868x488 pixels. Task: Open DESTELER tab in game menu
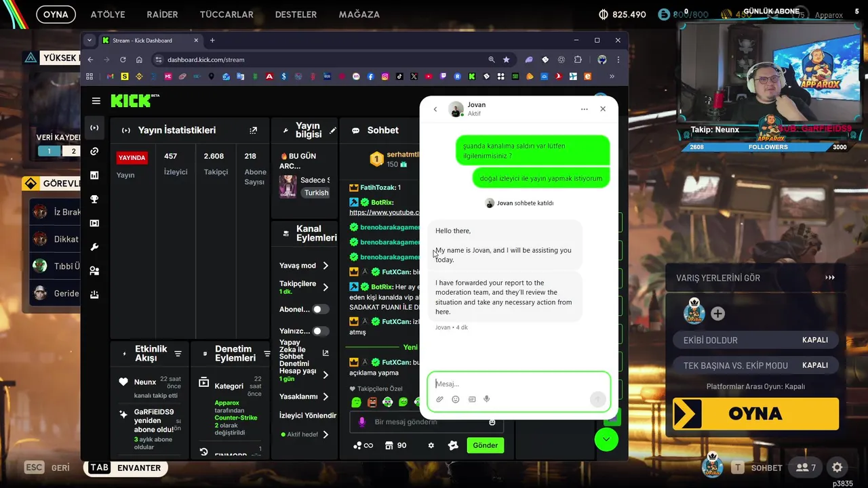point(296,14)
